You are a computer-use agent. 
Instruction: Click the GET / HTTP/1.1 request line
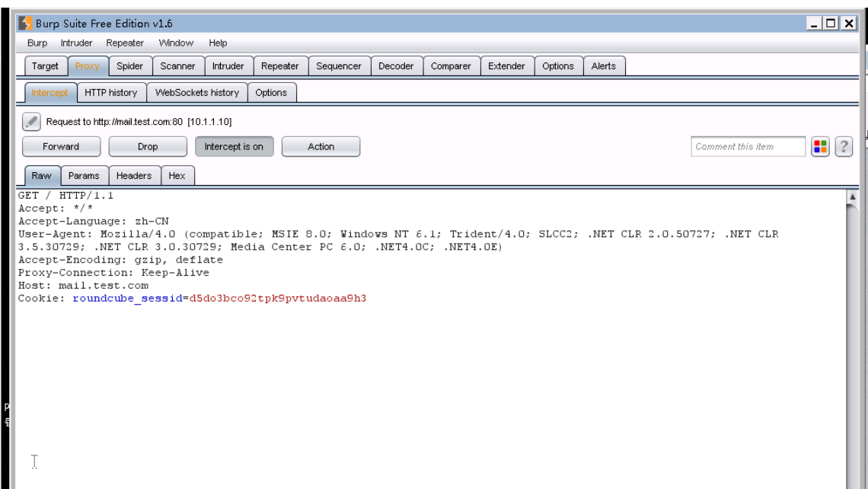[66, 196]
